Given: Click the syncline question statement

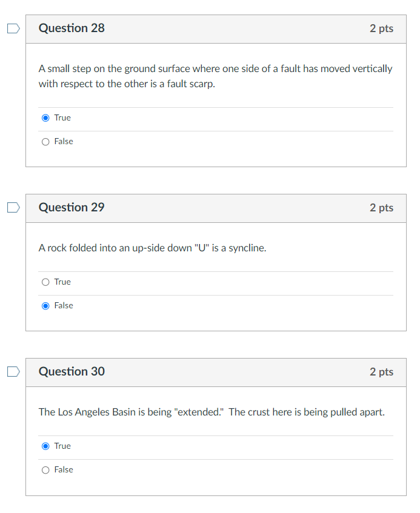Looking at the screenshot, I should coord(152,248).
